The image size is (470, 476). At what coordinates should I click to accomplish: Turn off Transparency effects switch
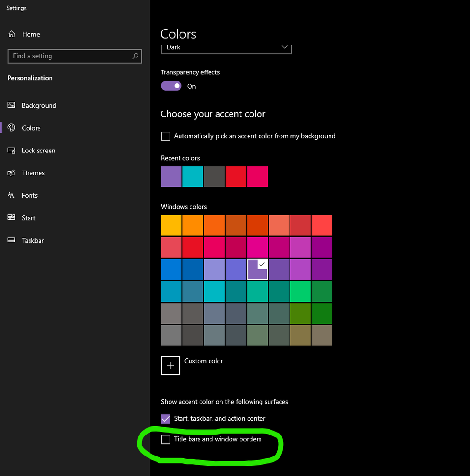pos(171,86)
